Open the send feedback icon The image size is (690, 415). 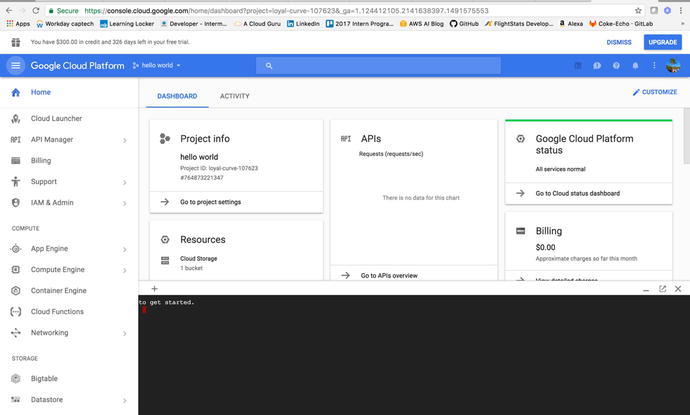click(x=597, y=66)
